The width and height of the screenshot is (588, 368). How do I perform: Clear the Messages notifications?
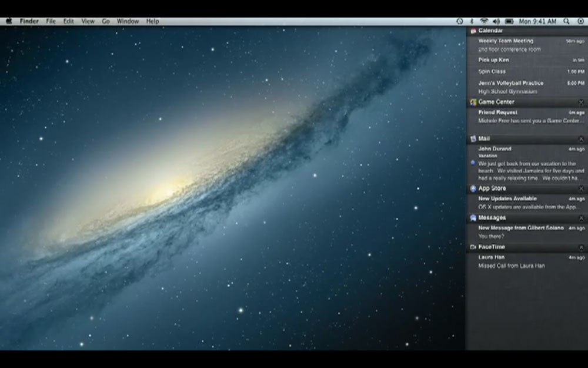coord(581,218)
